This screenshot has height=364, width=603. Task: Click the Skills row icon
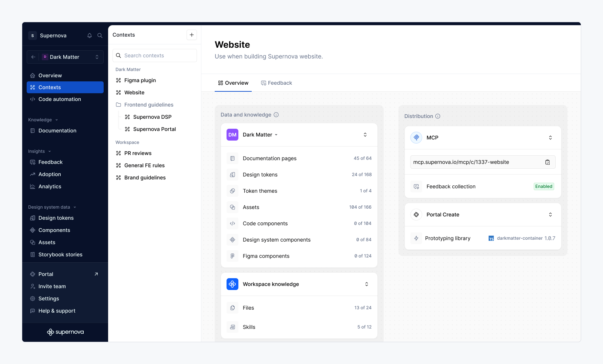(232, 327)
